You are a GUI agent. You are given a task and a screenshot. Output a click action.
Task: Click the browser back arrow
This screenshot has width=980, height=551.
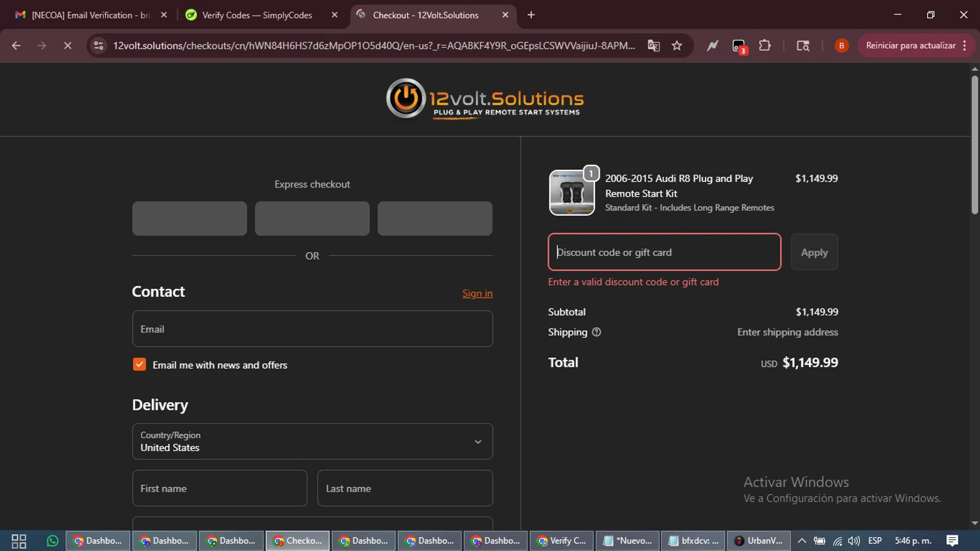click(x=16, y=46)
